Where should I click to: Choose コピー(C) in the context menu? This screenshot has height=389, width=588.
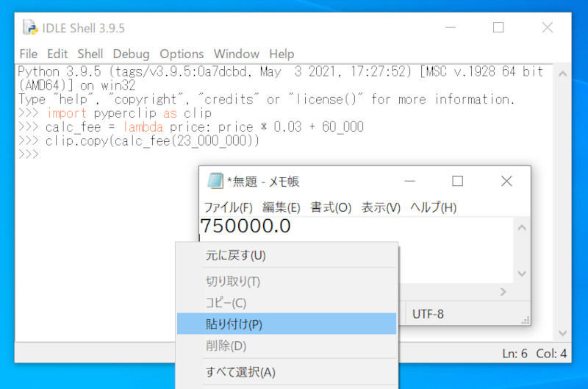pyautogui.click(x=287, y=303)
